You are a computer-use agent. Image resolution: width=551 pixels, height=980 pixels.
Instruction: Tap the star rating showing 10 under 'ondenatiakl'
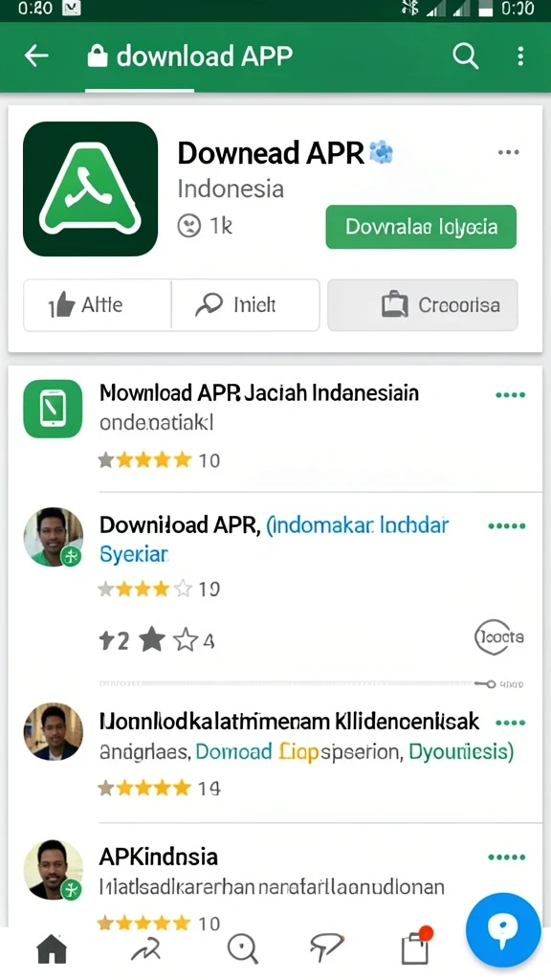pyautogui.click(x=160, y=460)
